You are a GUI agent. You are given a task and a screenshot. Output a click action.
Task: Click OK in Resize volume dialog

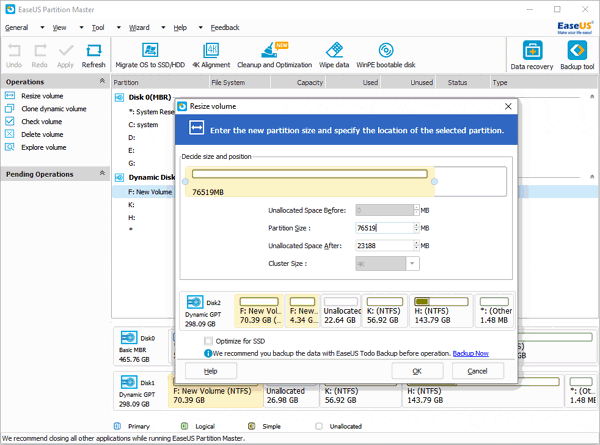417,371
